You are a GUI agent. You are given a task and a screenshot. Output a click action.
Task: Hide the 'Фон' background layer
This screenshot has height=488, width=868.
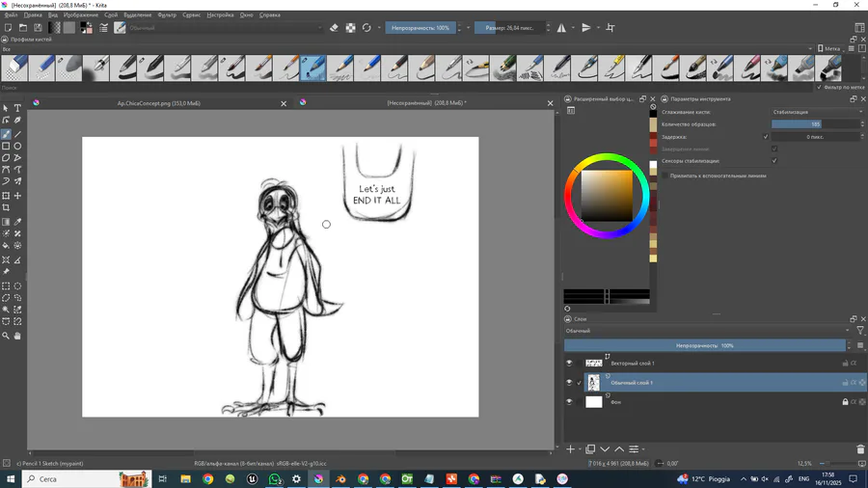click(569, 402)
